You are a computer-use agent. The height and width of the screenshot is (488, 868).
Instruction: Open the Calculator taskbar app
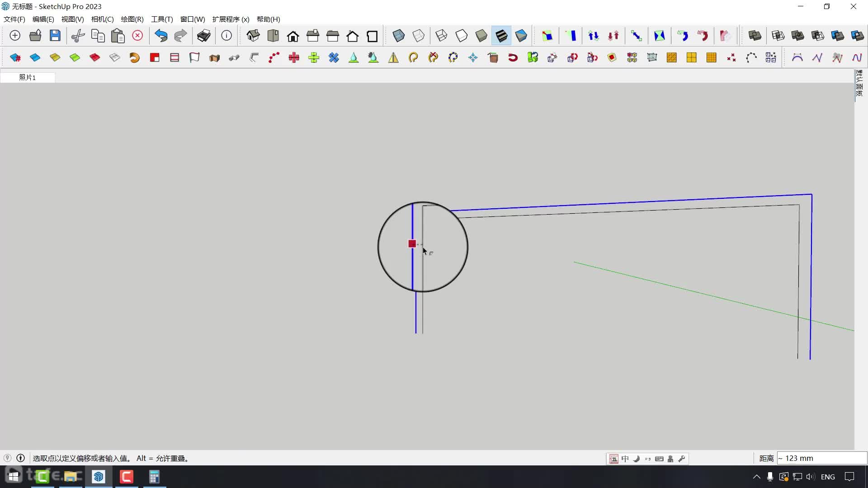[x=154, y=477]
